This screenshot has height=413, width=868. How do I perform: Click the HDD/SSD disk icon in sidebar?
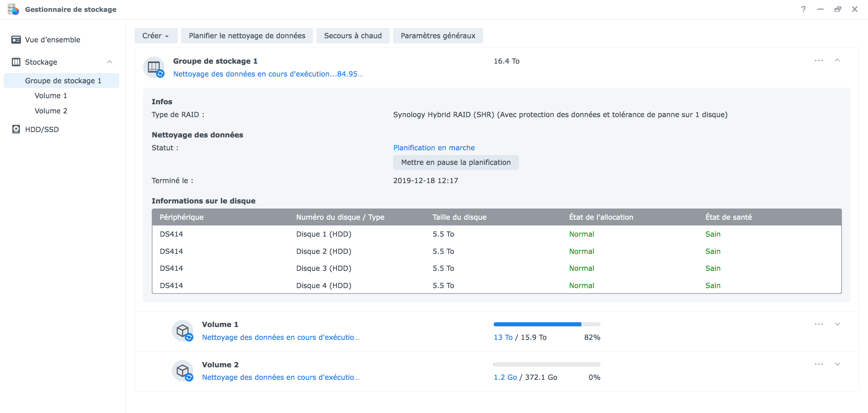coord(16,129)
